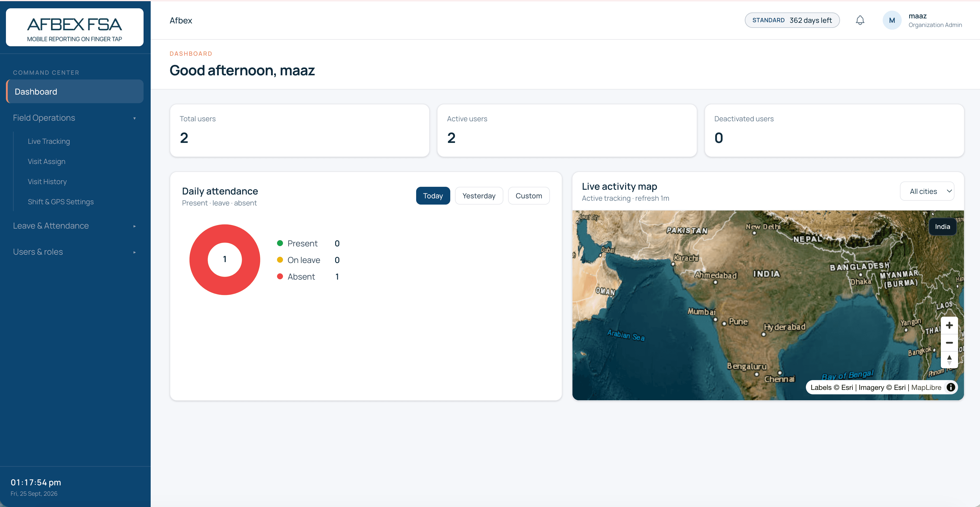The height and width of the screenshot is (507, 980).
Task: Click the New Delhi label on map
Action: 763,227
